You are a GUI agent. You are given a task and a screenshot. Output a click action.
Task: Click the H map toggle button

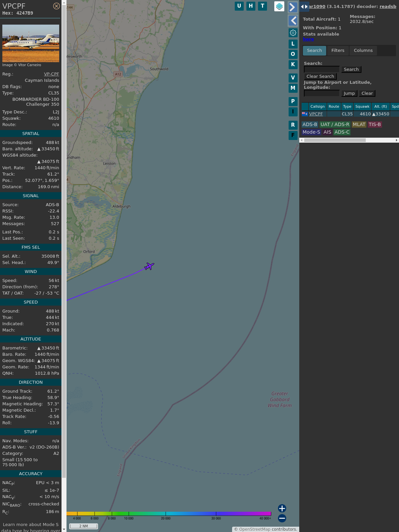pyautogui.click(x=251, y=6)
